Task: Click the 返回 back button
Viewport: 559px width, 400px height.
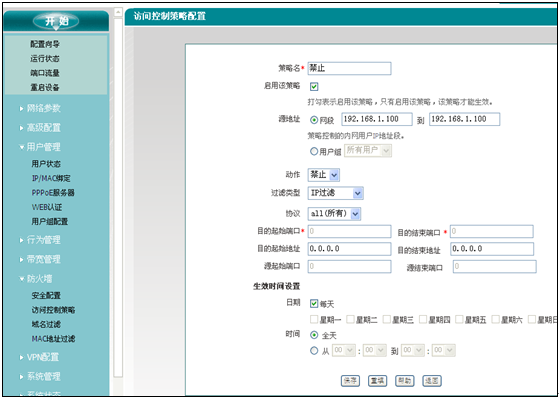Action: coord(432,381)
